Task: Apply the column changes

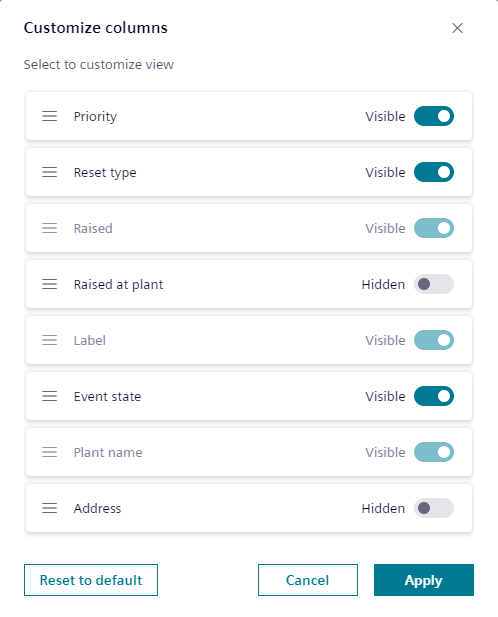Action: pyautogui.click(x=424, y=580)
